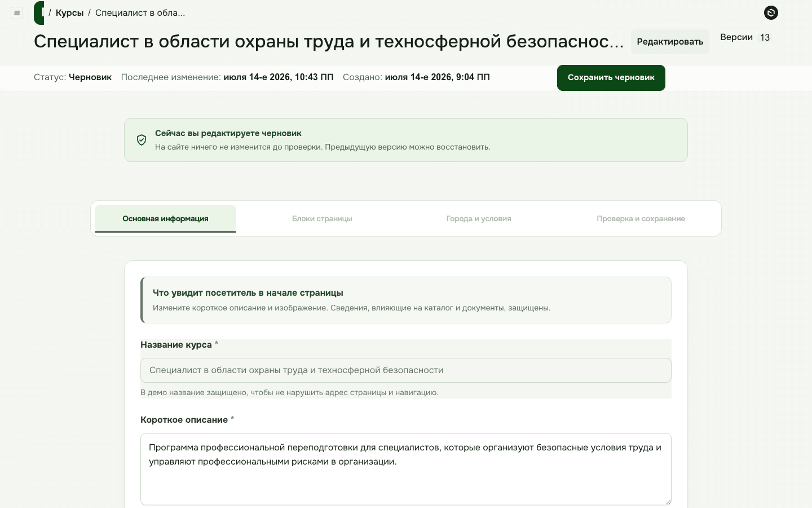
Task: Focus the Короткое описание textarea
Action: click(x=406, y=469)
